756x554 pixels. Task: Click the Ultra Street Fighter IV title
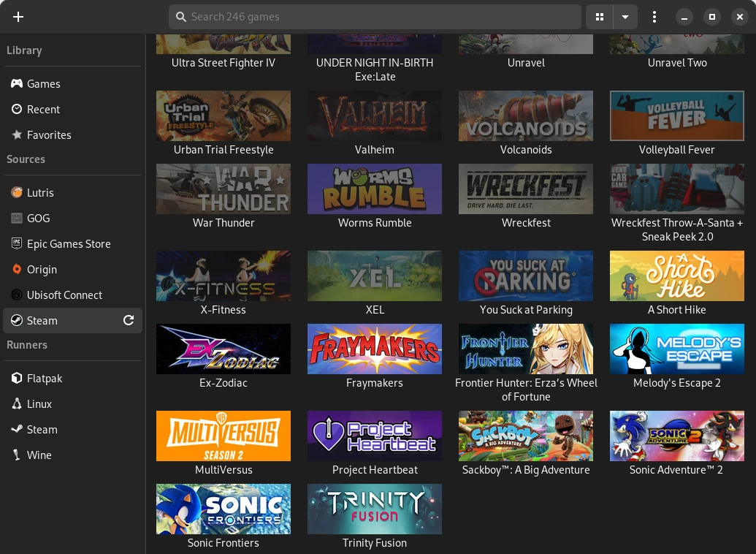coord(224,63)
